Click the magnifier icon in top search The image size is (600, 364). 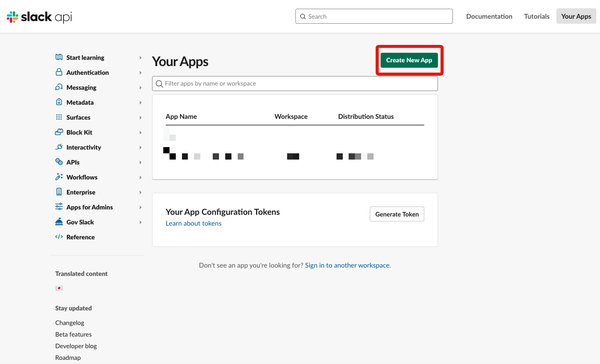[x=303, y=16]
